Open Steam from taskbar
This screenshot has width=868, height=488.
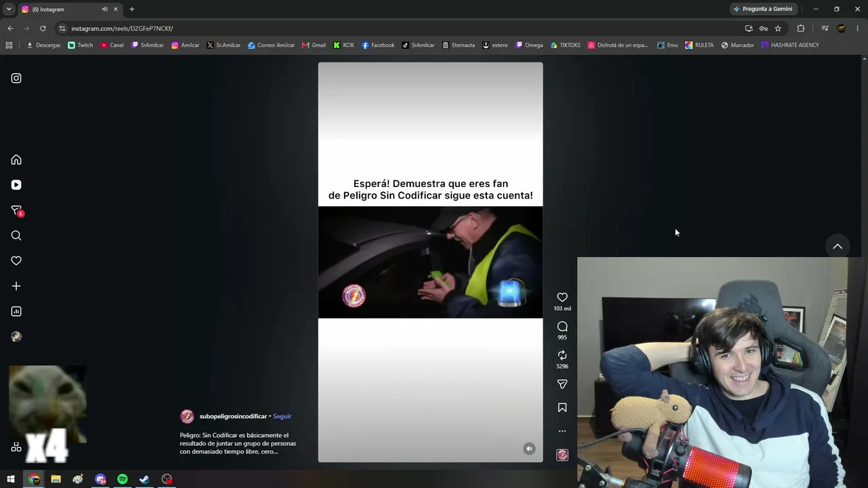point(144,479)
